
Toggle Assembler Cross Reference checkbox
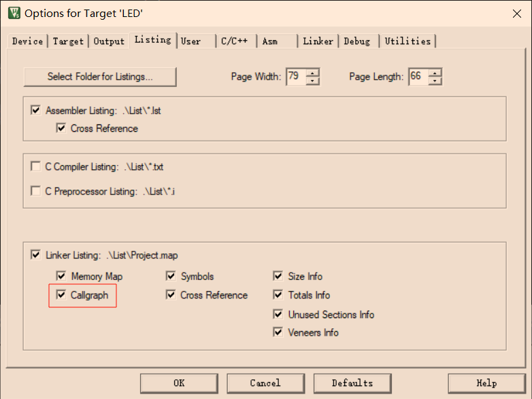click(x=61, y=128)
